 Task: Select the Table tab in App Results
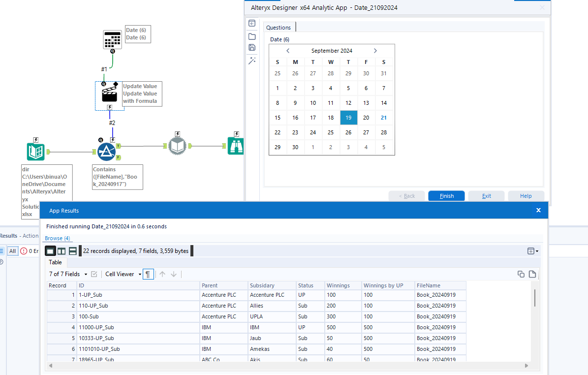[x=55, y=262]
